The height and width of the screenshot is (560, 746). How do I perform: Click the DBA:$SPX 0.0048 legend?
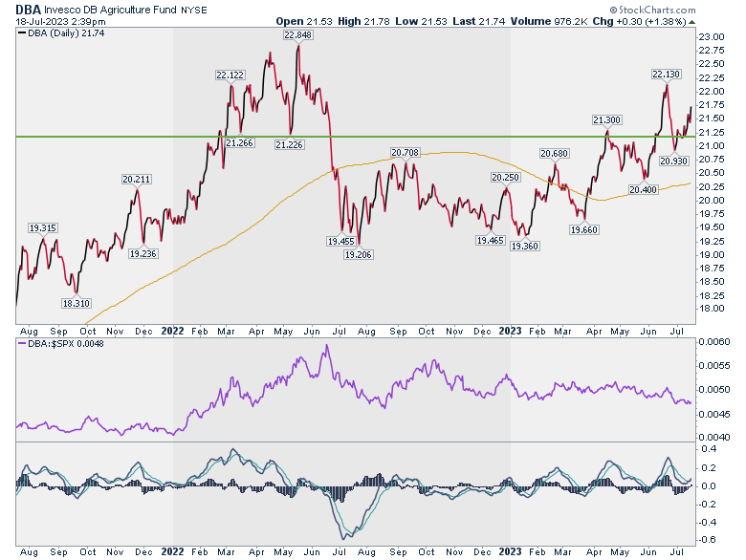(x=60, y=343)
